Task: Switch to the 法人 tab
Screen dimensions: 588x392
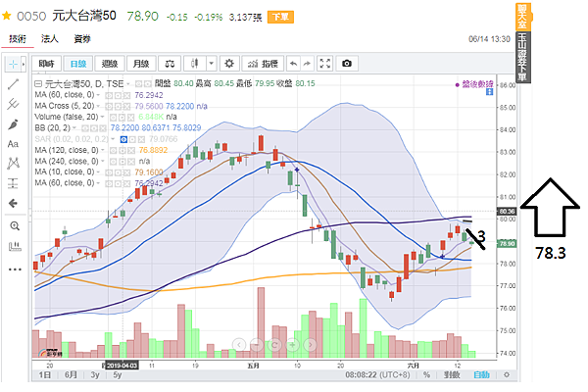Action: tap(50, 39)
